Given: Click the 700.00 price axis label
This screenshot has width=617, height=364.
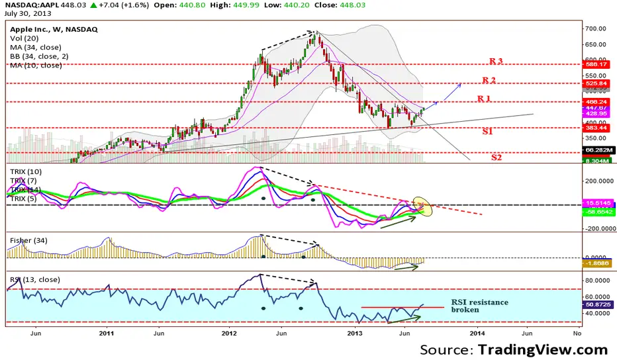Looking at the screenshot, I should (x=596, y=28).
